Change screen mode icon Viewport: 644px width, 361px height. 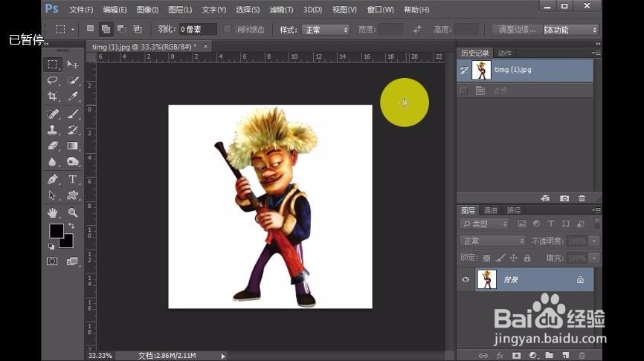pos(72,261)
